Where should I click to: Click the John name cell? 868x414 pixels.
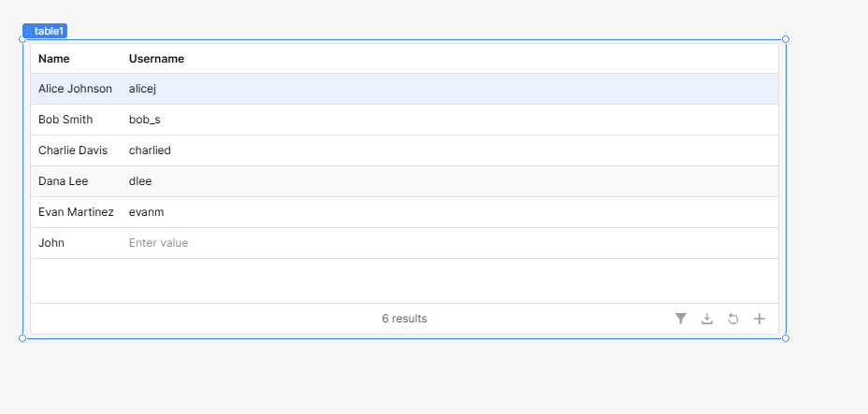(x=77, y=243)
